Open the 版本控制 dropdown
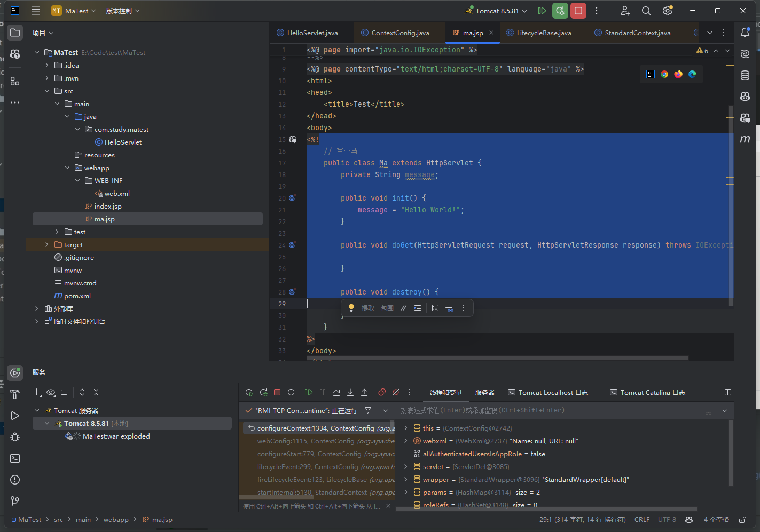This screenshot has height=532, width=760. (123, 11)
